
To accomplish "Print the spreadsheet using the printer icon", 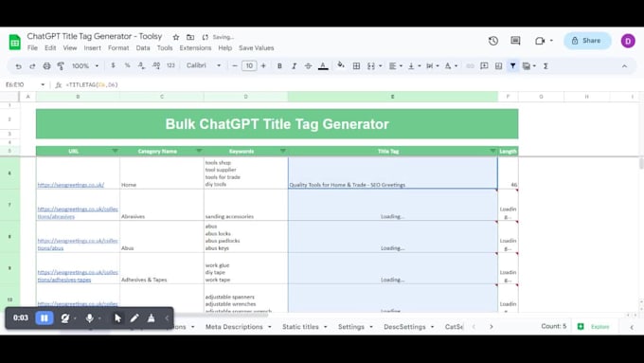I will [46, 65].
